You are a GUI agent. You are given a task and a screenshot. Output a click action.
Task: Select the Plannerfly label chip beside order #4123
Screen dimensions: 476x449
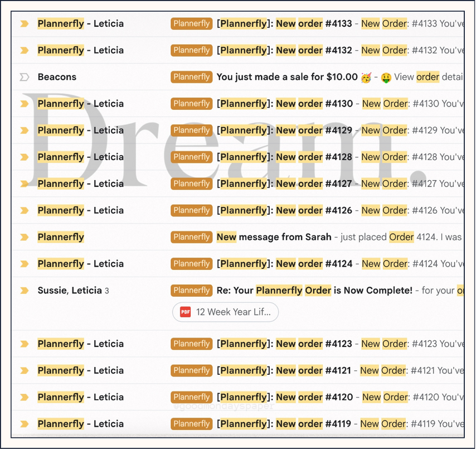coord(192,344)
